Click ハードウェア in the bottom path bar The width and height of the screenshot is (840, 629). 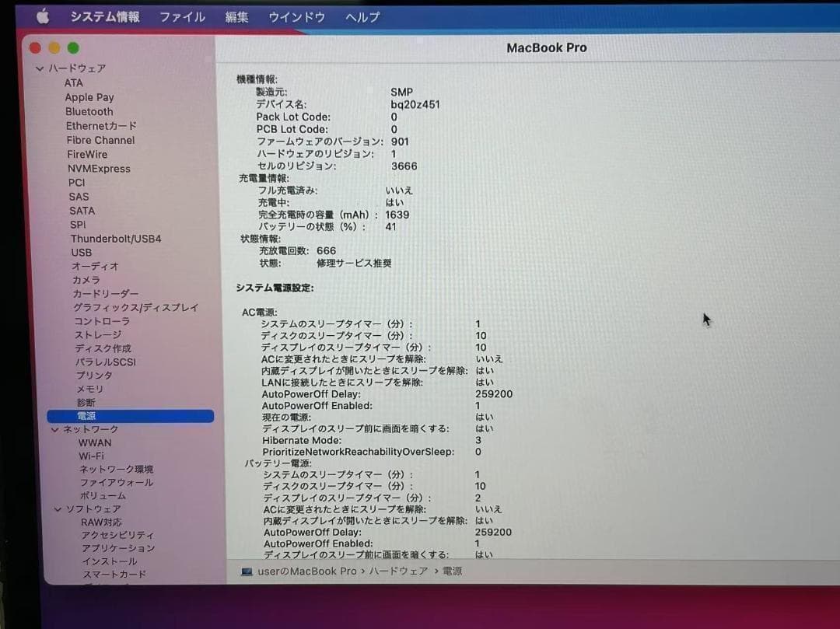pyautogui.click(x=398, y=571)
